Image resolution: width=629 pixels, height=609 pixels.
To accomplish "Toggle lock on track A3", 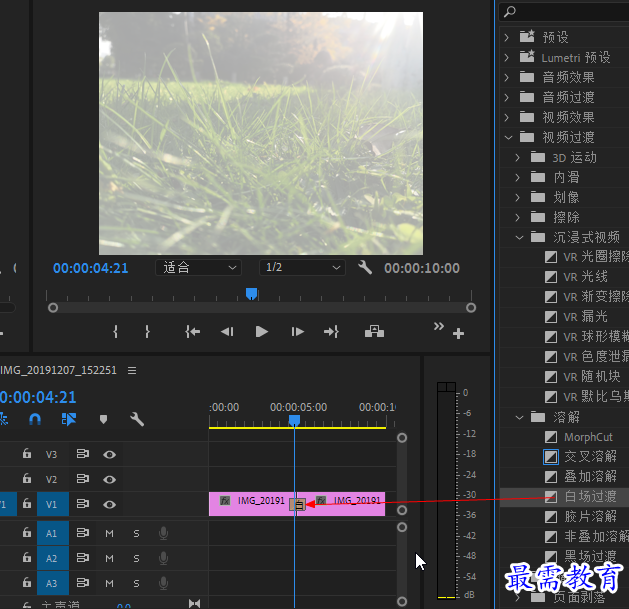I will [x=26, y=582].
